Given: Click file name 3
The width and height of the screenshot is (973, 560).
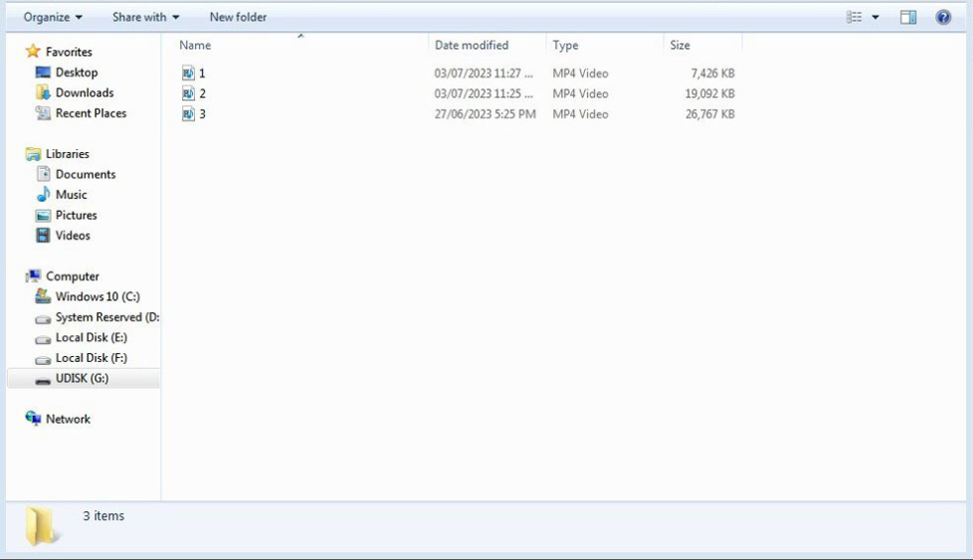Looking at the screenshot, I should 202,114.
